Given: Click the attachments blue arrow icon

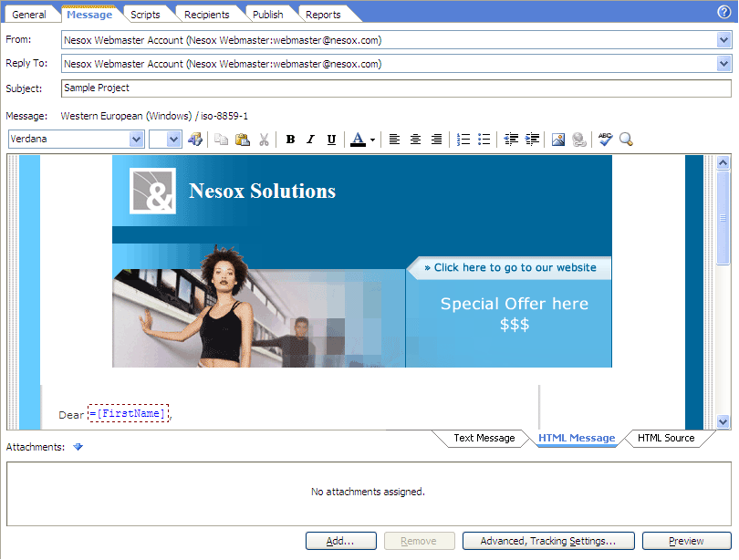Looking at the screenshot, I should pyautogui.click(x=78, y=447).
